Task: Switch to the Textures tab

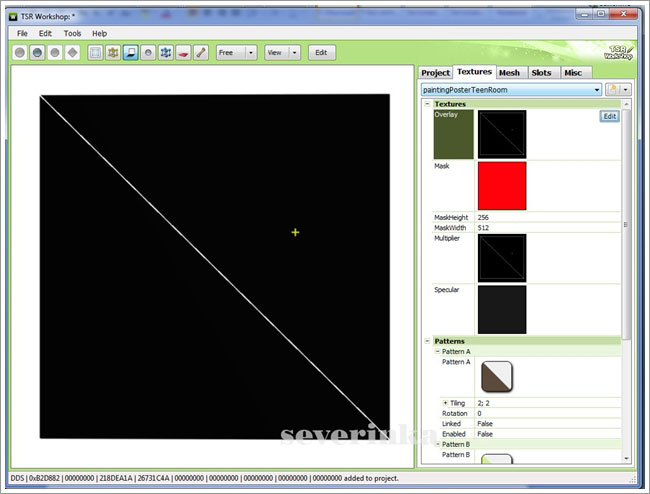Action: [474, 72]
